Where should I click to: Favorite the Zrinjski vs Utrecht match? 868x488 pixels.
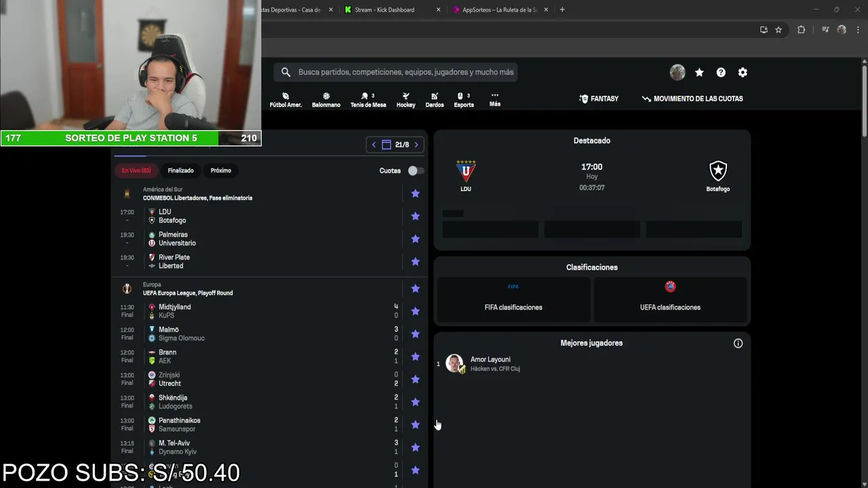415,380
